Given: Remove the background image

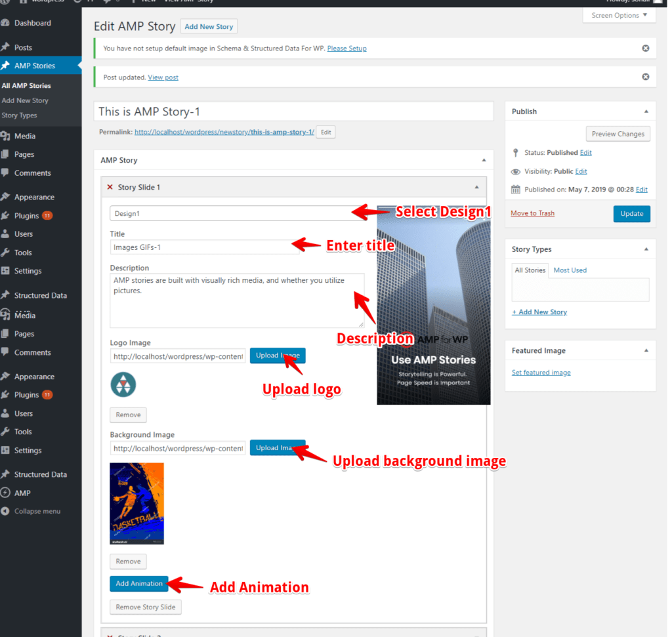Looking at the screenshot, I should tap(128, 561).
